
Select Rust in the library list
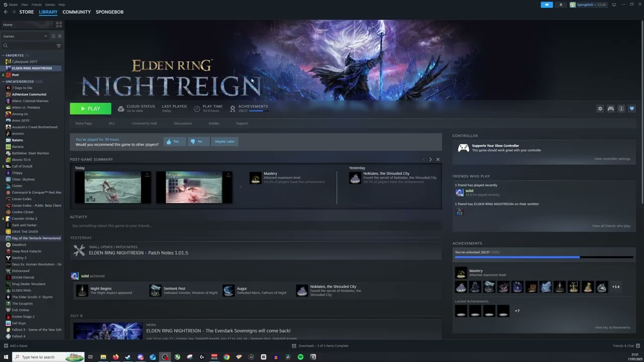click(32, 75)
